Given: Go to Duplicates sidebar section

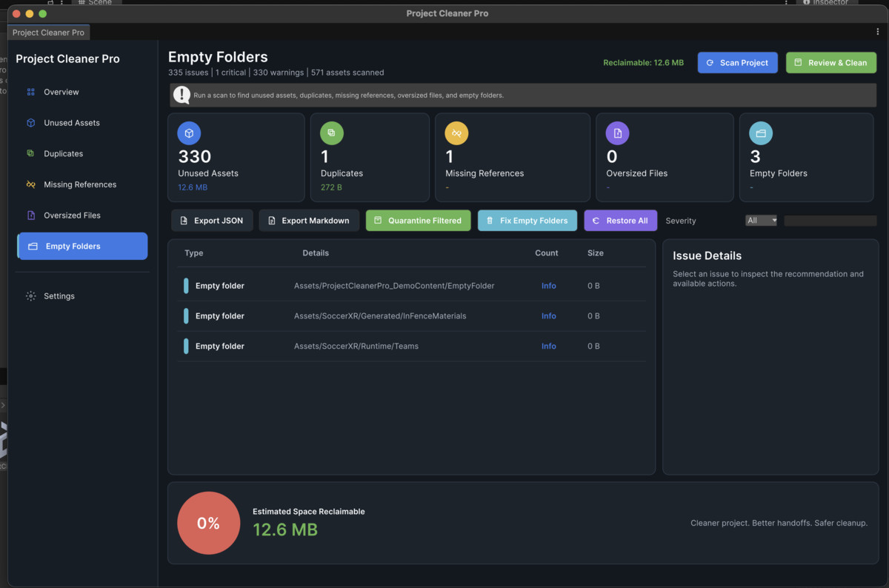Looking at the screenshot, I should tap(81, 153).
